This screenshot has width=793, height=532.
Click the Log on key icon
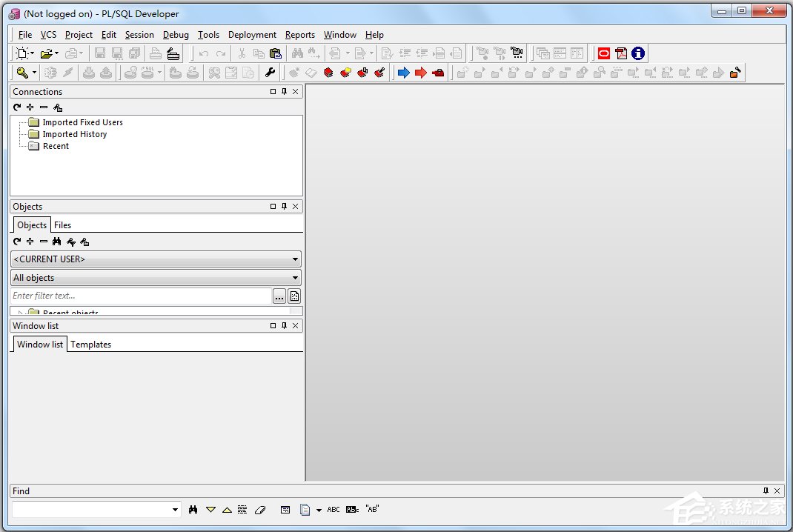point(22,73)
